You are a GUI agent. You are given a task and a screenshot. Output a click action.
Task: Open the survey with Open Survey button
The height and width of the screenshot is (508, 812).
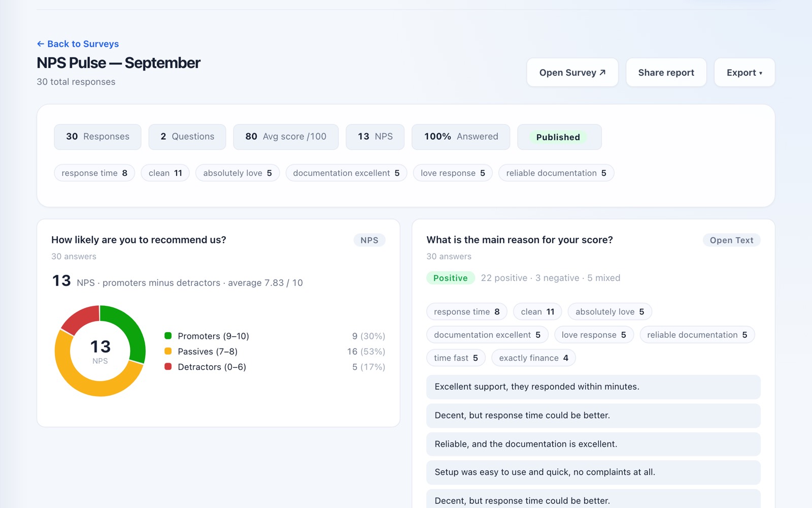572,72
